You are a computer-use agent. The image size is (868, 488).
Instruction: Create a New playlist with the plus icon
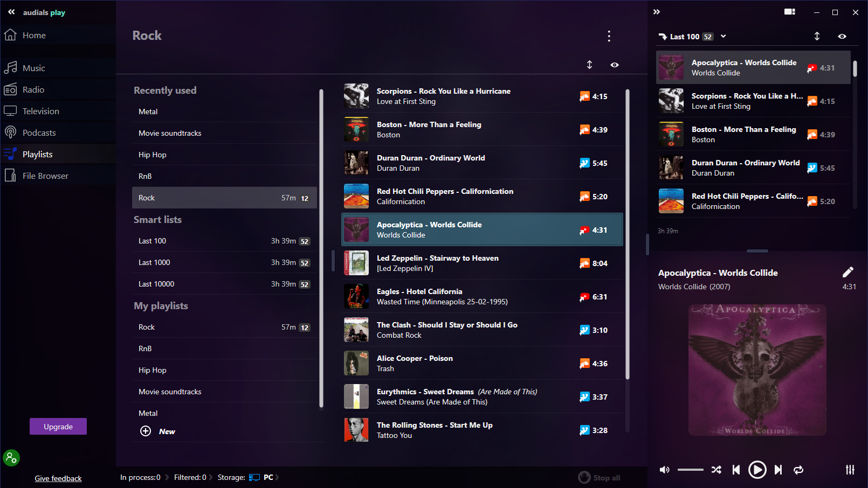coord(146,431)
